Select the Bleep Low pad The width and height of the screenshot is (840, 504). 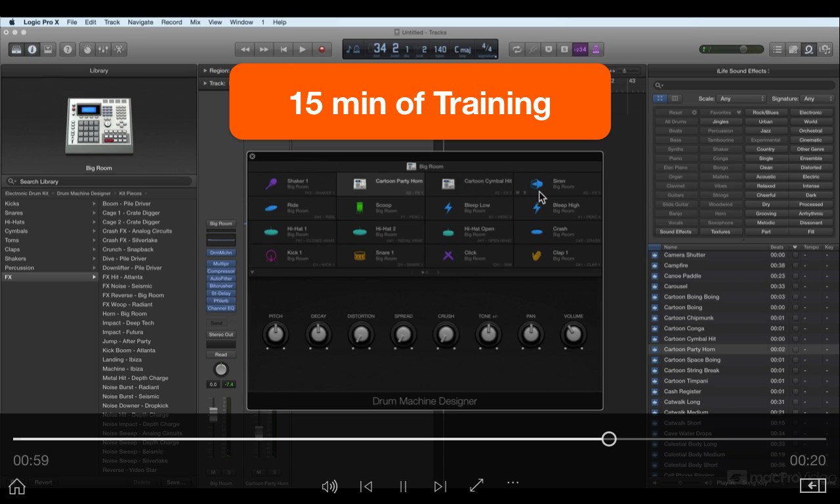[470, 208]
